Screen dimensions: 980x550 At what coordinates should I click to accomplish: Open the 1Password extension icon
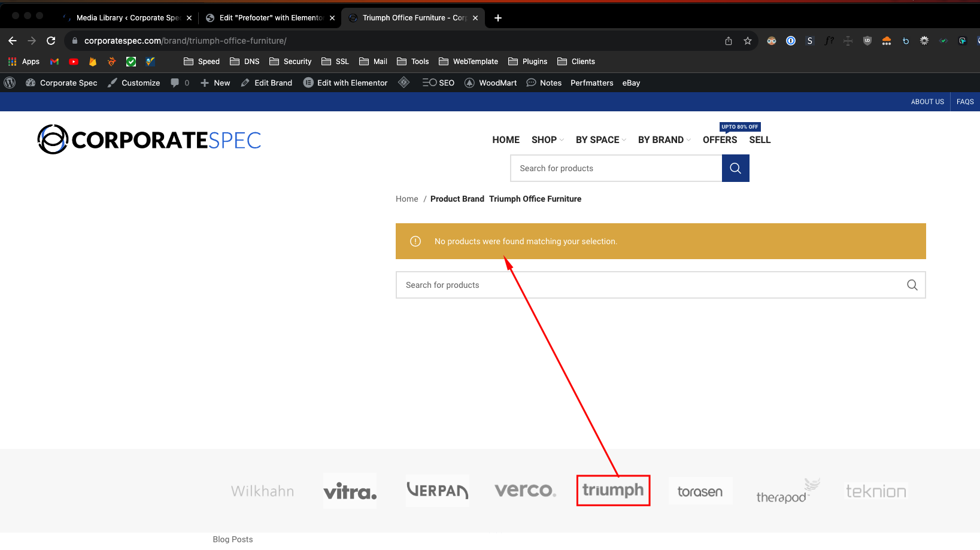click(791, 41)
